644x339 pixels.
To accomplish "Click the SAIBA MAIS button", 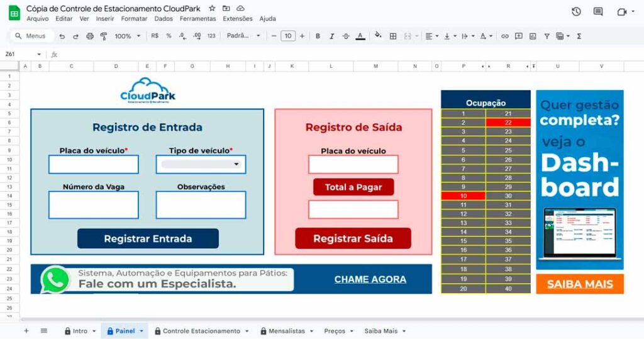I will pyautogui.click(x=580, y=284).
